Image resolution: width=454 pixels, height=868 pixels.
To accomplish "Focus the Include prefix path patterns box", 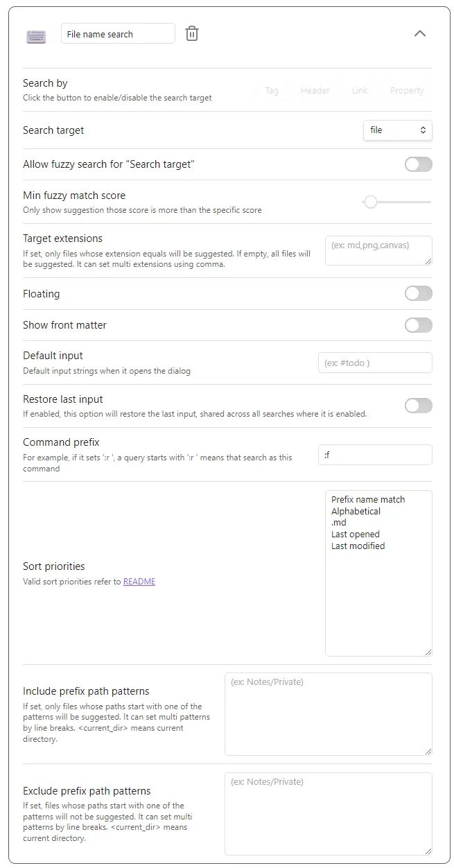I will click(x=328, y=713).
